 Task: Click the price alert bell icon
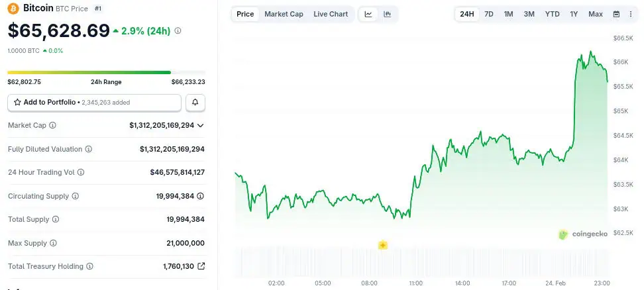(x=195, y=103)
